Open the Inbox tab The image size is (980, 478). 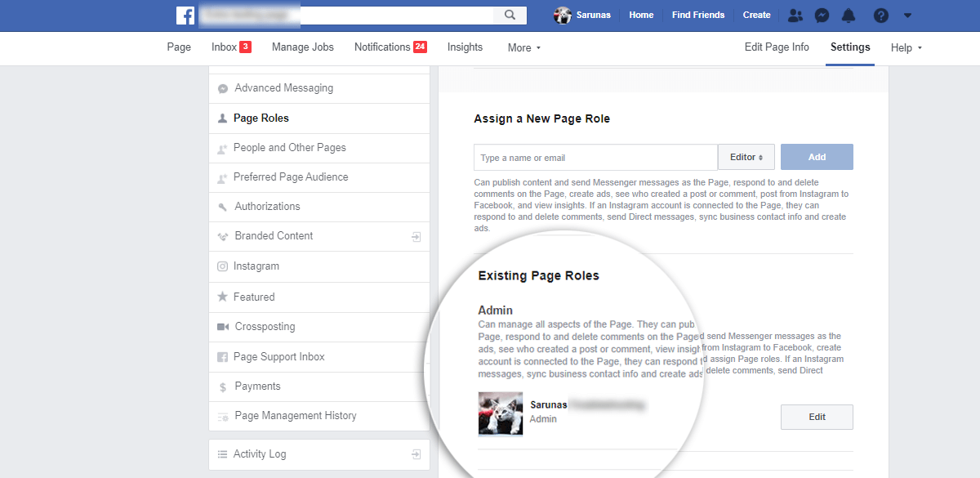(231, 47)
